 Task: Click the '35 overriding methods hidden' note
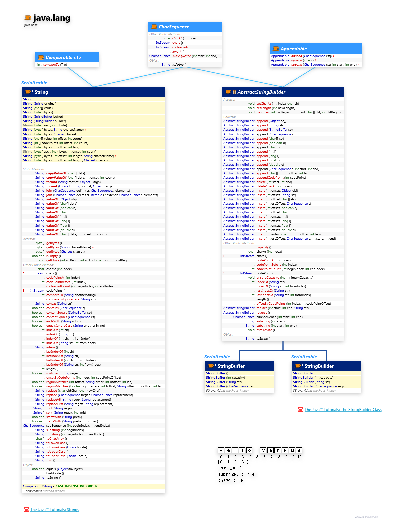click(315, 391)
